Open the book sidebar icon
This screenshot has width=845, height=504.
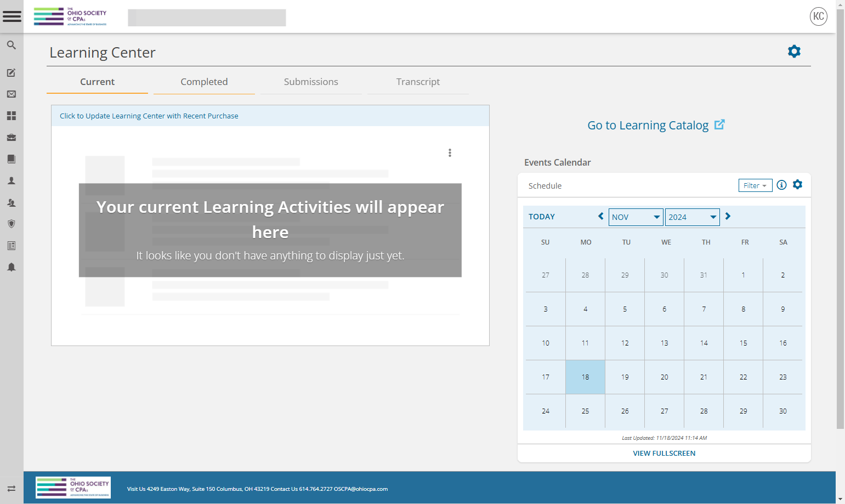pos(11,159)
